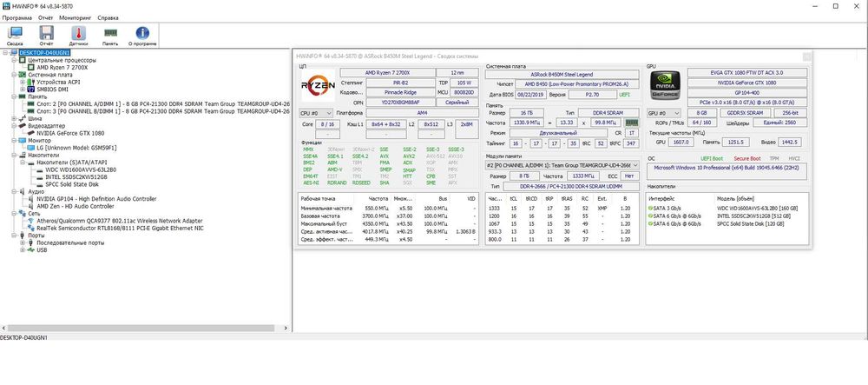Open the memory module #2 dropdown
868x385 pixels.
coord(562,165)
